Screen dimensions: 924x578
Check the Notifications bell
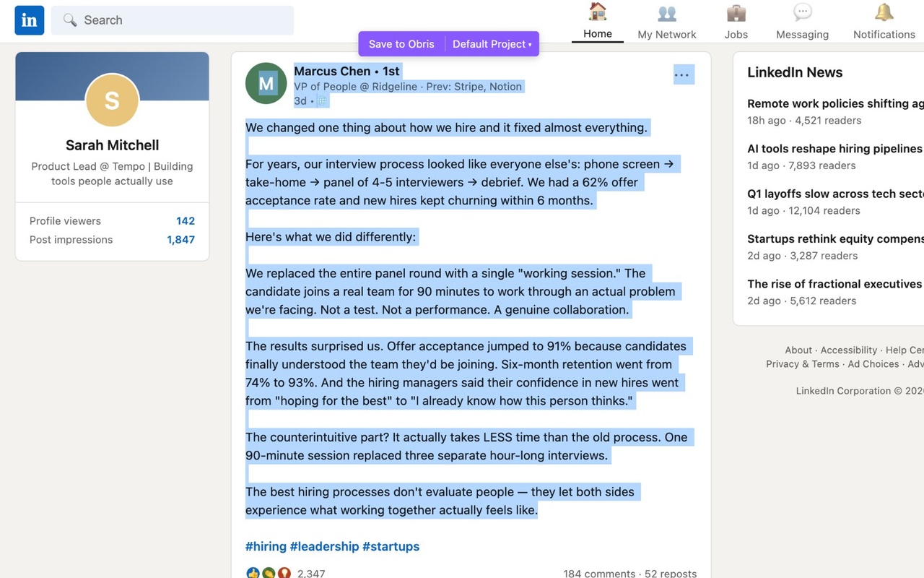pyautogui.click(x=884, y=12)
